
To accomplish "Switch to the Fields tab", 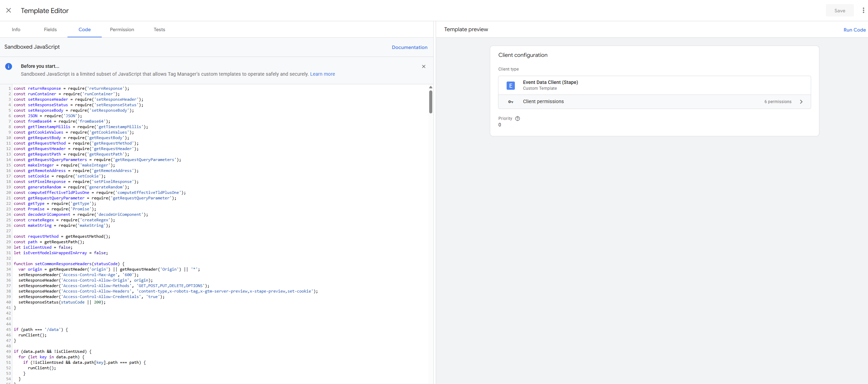I will [x=50, y=29].
